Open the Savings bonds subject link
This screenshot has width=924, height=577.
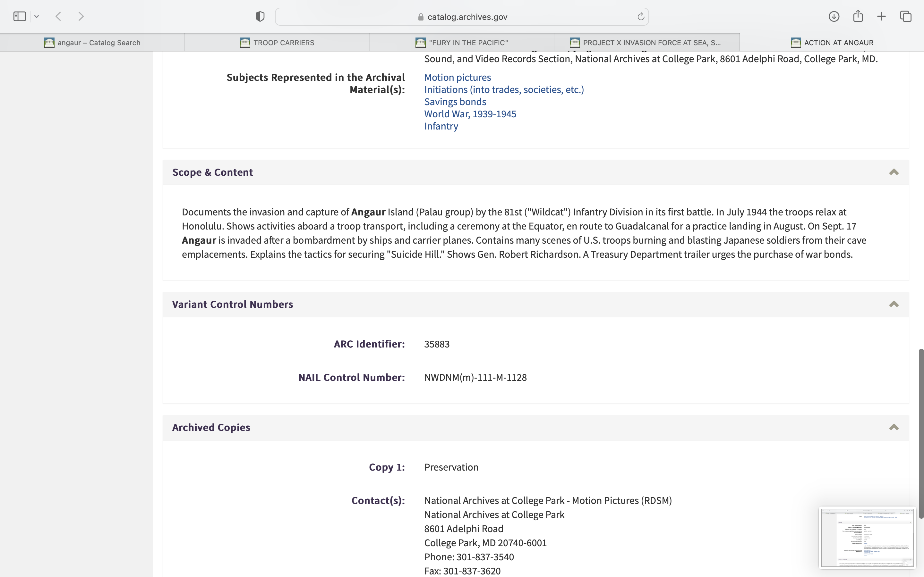coord(455,102)
